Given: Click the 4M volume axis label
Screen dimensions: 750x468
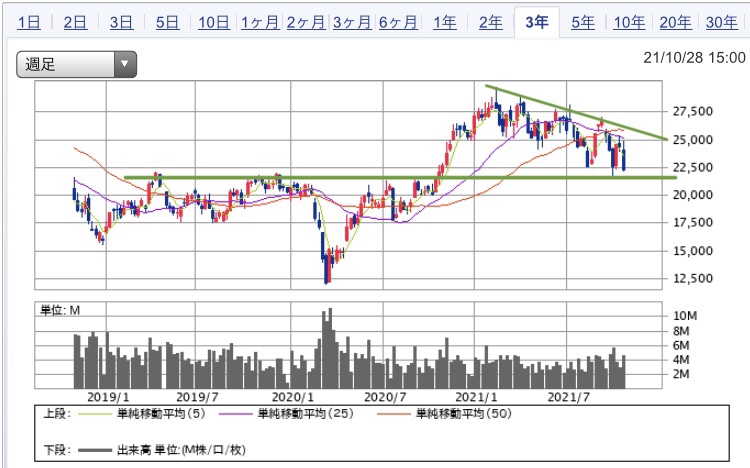Looking at the screenshot, I should point(681,360).
